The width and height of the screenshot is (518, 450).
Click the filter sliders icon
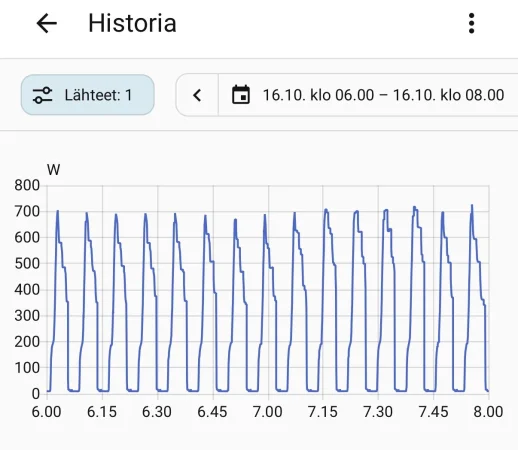click(42, 95)
